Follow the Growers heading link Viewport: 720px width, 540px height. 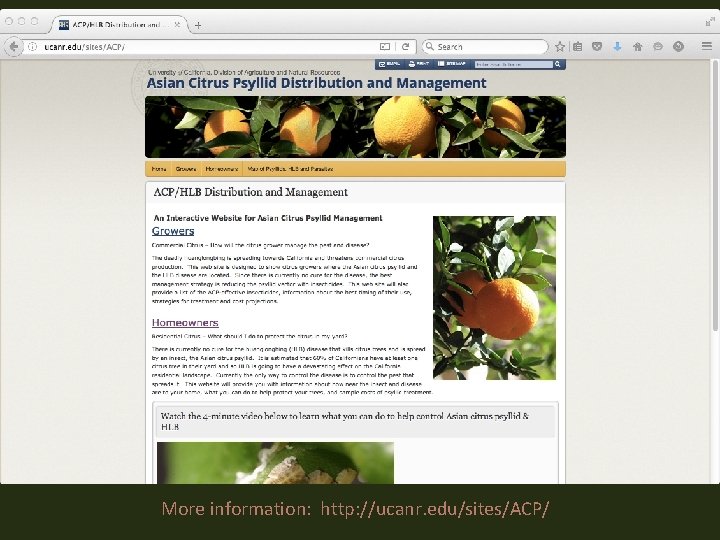click(x=173, y=231)
